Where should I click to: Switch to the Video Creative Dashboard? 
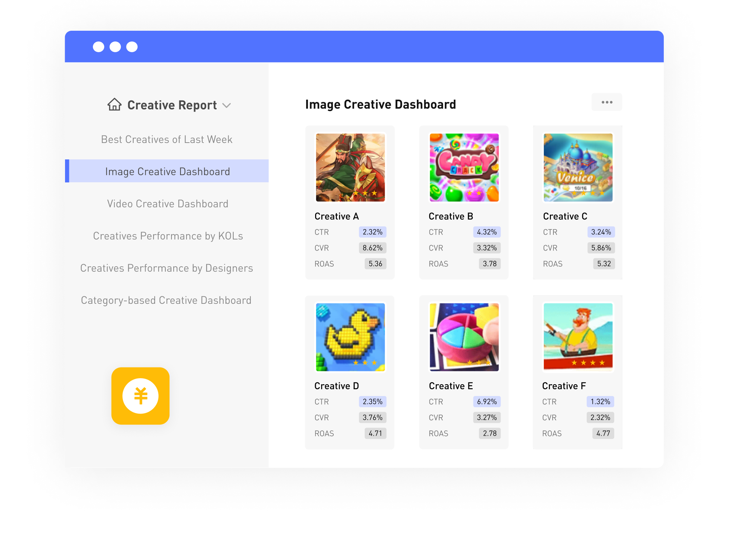(x=167, y=203)
